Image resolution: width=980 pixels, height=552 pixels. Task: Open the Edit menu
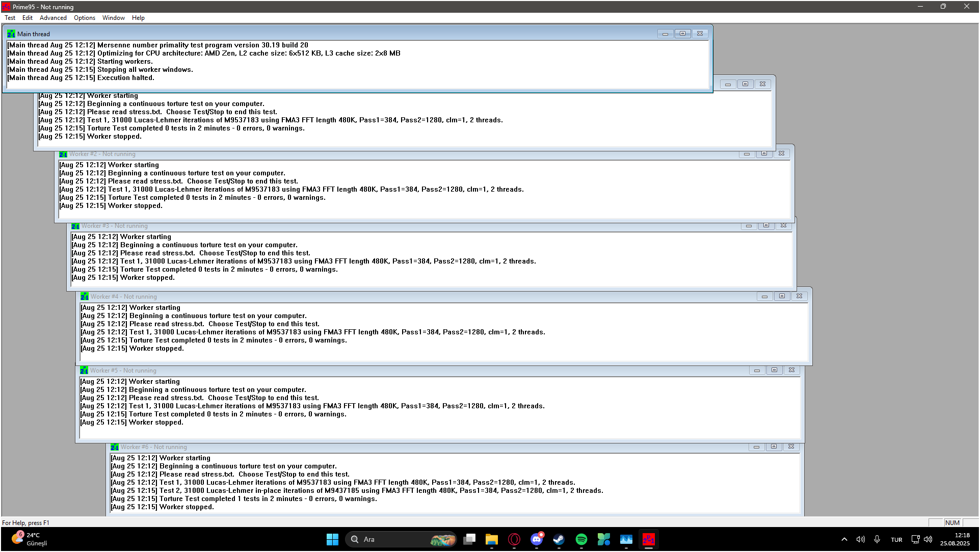pyautogui.click(x=28, y=18)
